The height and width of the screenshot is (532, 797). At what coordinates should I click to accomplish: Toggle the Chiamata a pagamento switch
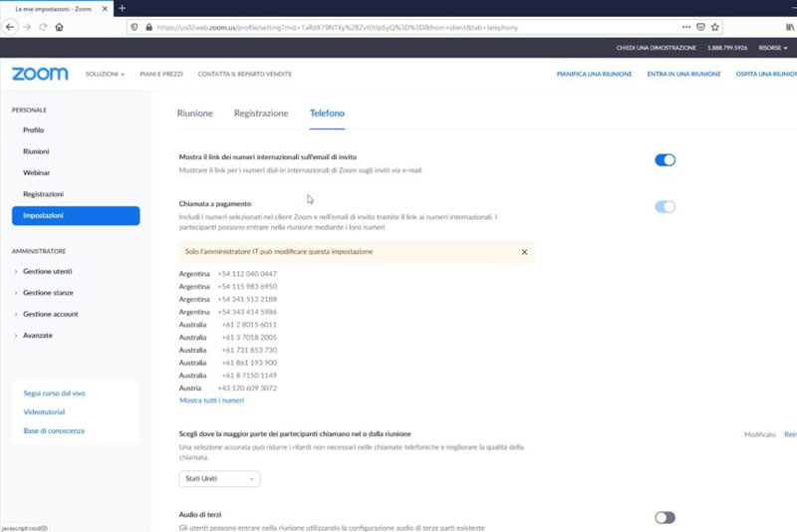[664, 207]
